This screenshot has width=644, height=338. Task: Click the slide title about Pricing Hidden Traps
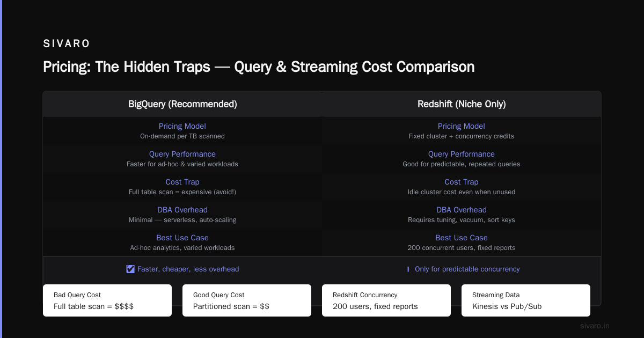click(259, 67)
